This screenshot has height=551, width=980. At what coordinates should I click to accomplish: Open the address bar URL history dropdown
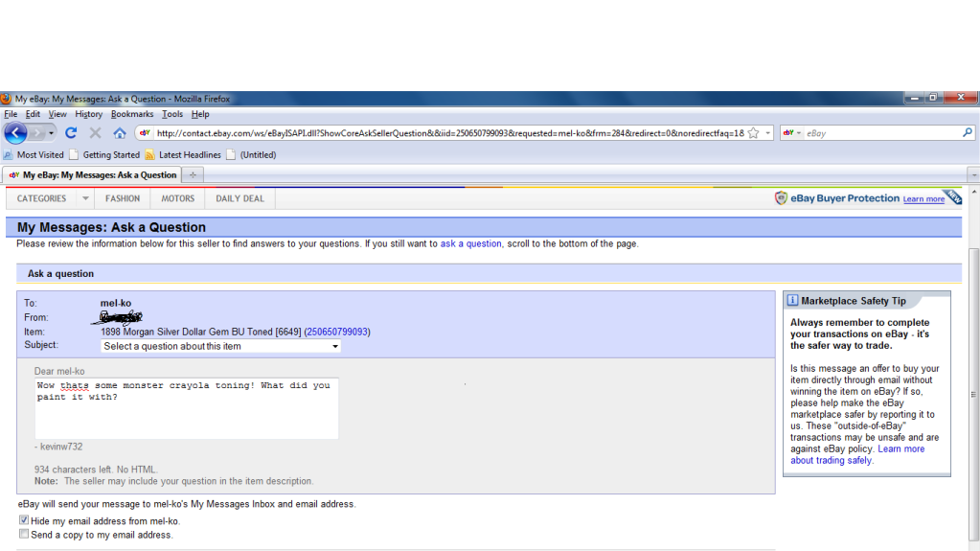point(768,133)
